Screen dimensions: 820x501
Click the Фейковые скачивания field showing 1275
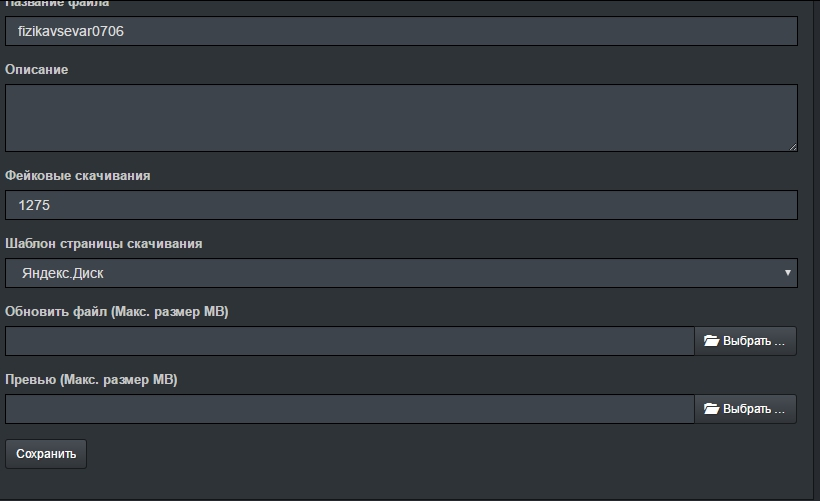(x=400, y=205)
